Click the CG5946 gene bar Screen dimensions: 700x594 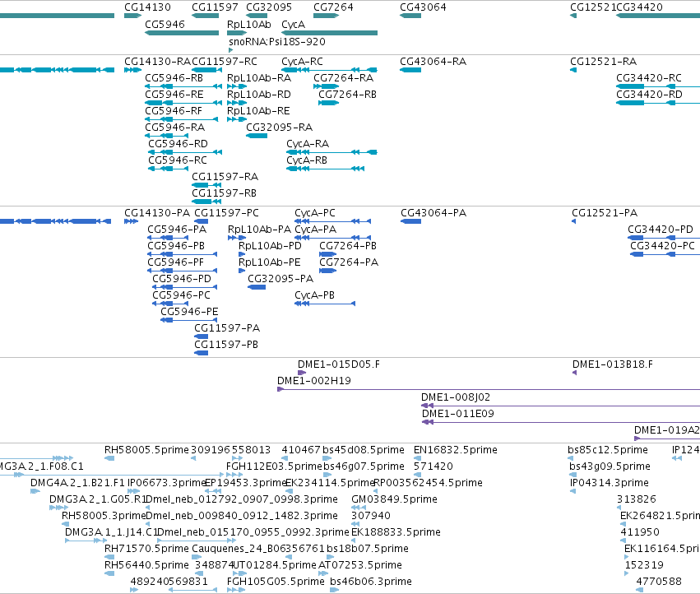(182, 33)
